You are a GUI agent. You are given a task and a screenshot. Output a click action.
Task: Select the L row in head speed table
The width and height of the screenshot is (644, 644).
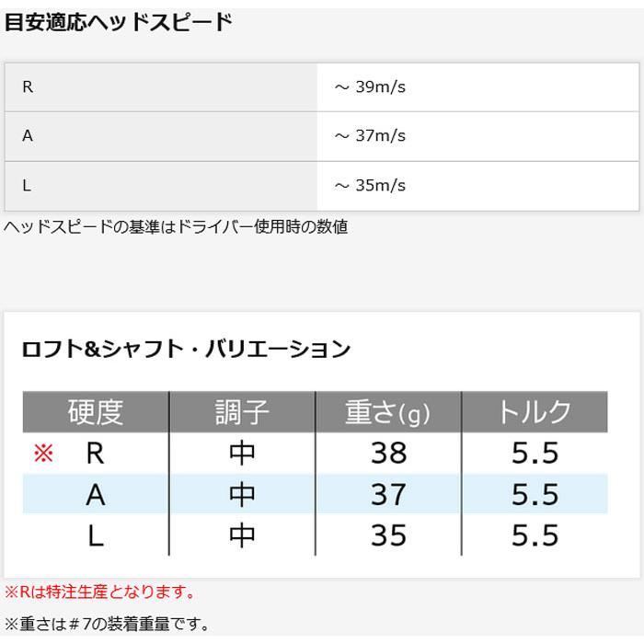click(x=322, y=186)
